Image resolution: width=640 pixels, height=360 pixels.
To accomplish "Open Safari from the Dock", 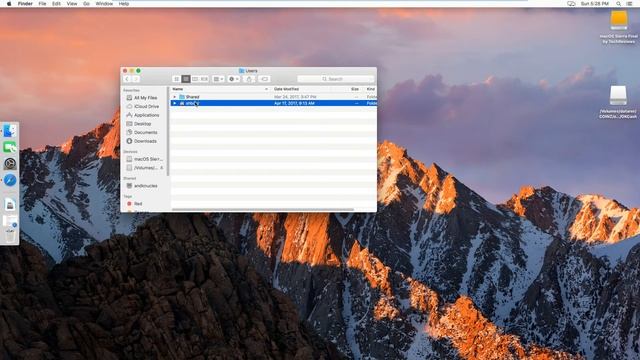I will 10,180.
